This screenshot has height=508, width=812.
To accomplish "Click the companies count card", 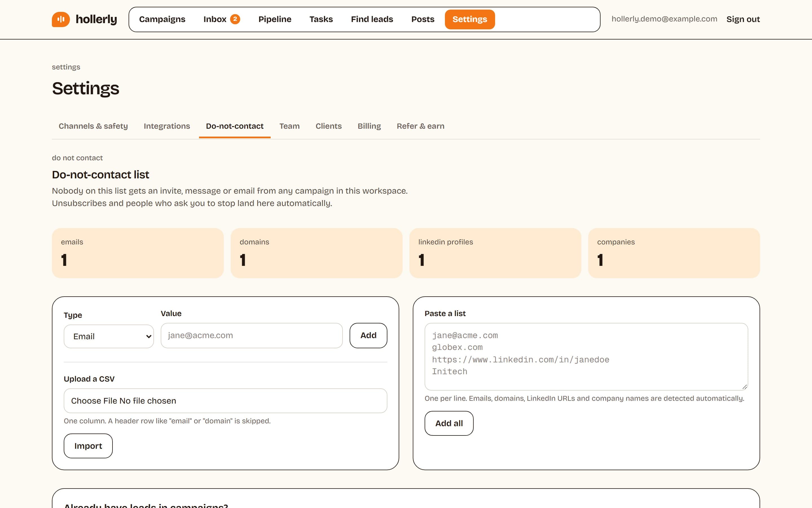I will (674, 253).
